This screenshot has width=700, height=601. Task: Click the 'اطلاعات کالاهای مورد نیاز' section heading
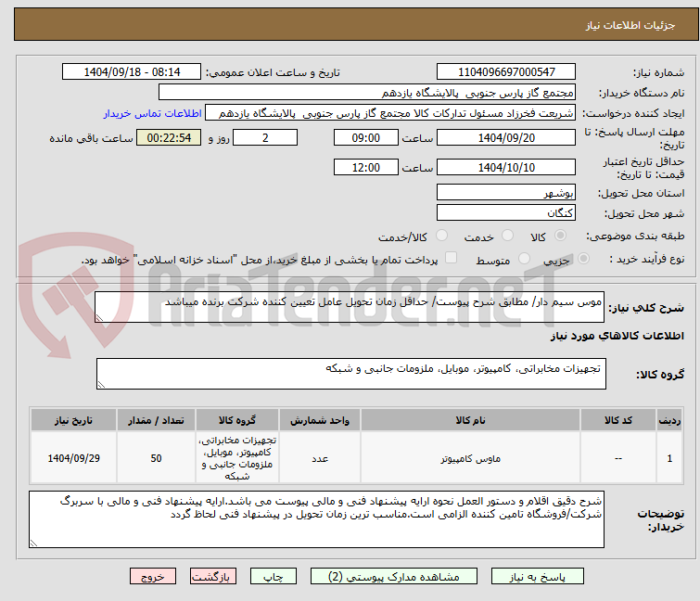(617, 336)
